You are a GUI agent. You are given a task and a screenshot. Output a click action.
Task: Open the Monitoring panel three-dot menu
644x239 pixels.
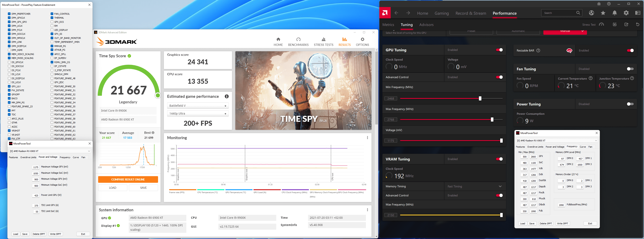pos(367,138)
